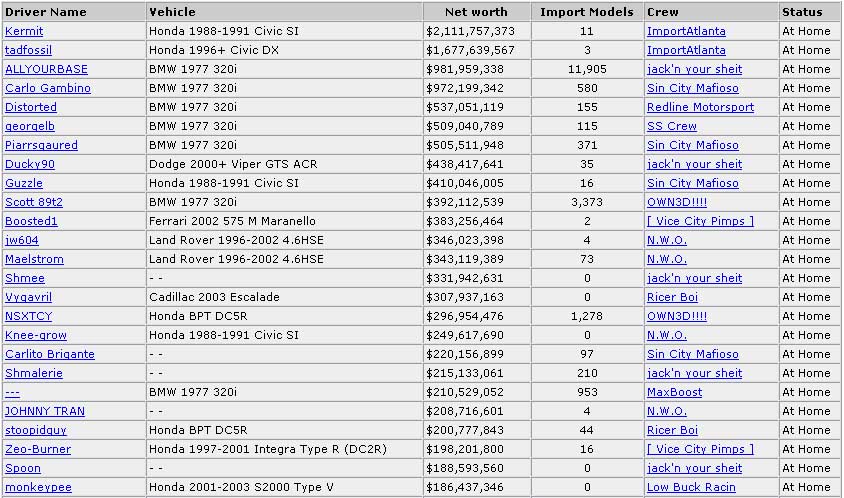The image size is (844, 498).
Task: Click driver name Scott 89t2
Action: coord(34,202)
